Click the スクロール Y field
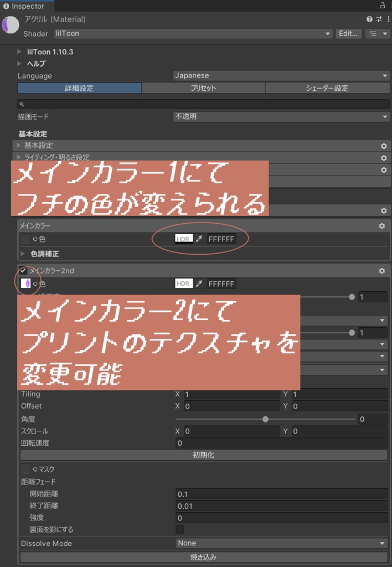This screenshot has width=392, height=567. [x=339, y=431]
